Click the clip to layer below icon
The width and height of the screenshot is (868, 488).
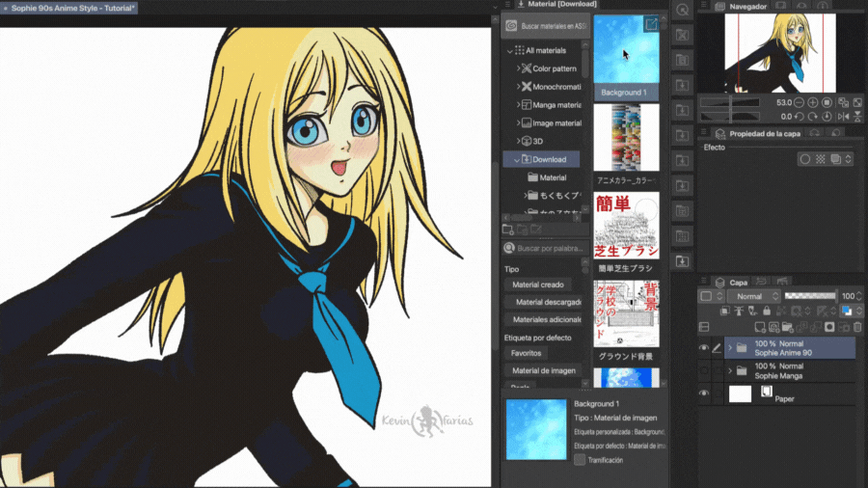click(724, 311)
